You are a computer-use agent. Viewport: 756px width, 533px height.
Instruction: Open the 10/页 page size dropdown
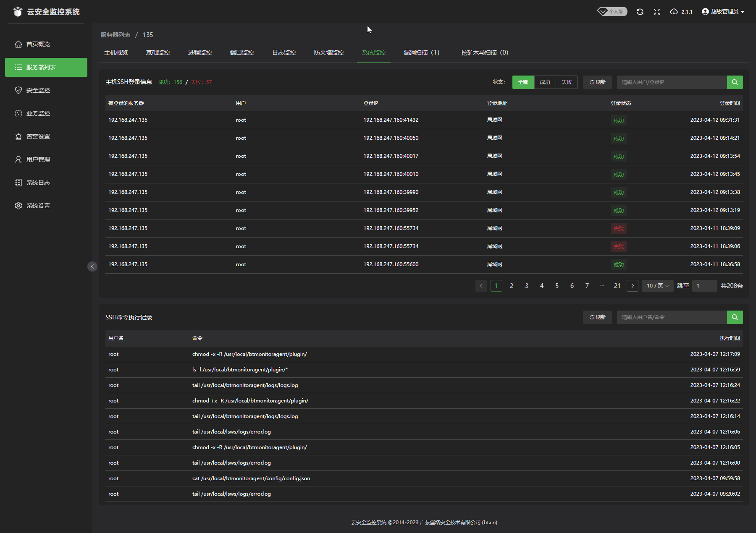(657, 286)
